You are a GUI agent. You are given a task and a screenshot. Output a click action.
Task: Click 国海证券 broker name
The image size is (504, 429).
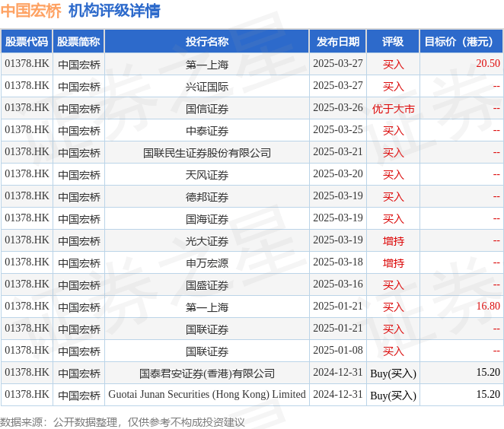pyautogui.click(x=207, y=219)
